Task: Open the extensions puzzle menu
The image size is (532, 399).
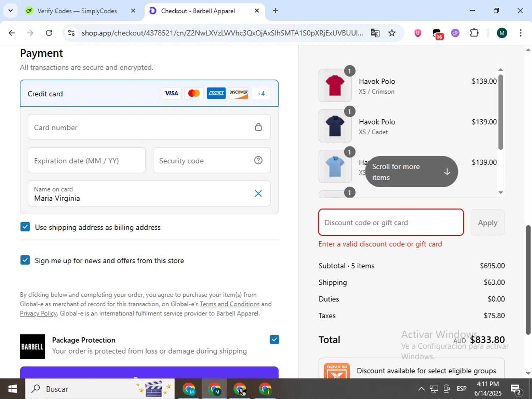Action: 474,33
